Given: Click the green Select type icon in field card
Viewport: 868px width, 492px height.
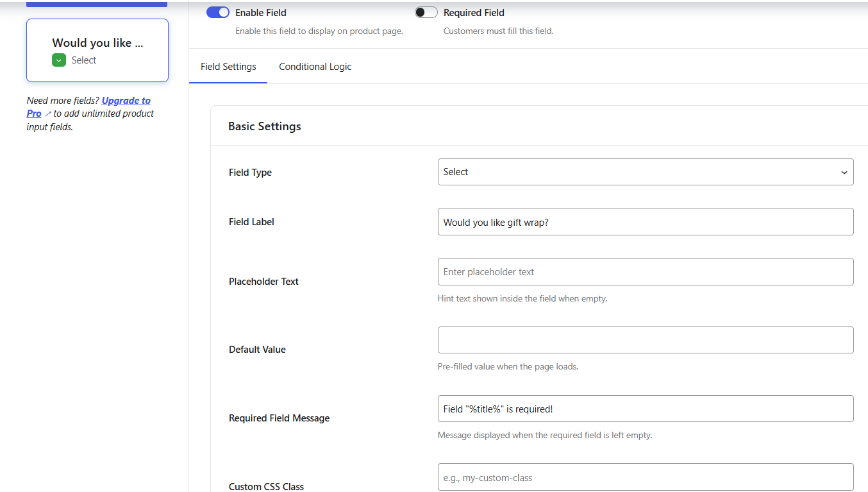Looking at the screenshot, I should pyautogui.click(x=59, y=60).
